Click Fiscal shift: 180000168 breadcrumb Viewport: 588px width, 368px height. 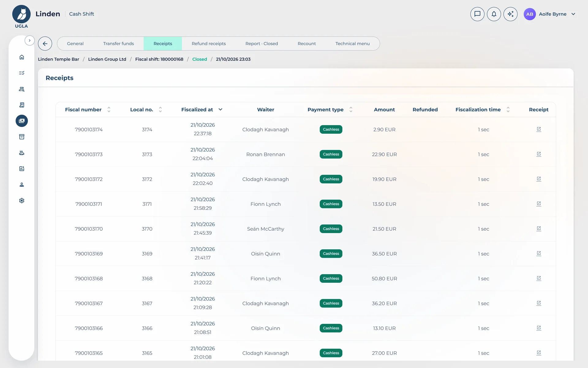159,59
